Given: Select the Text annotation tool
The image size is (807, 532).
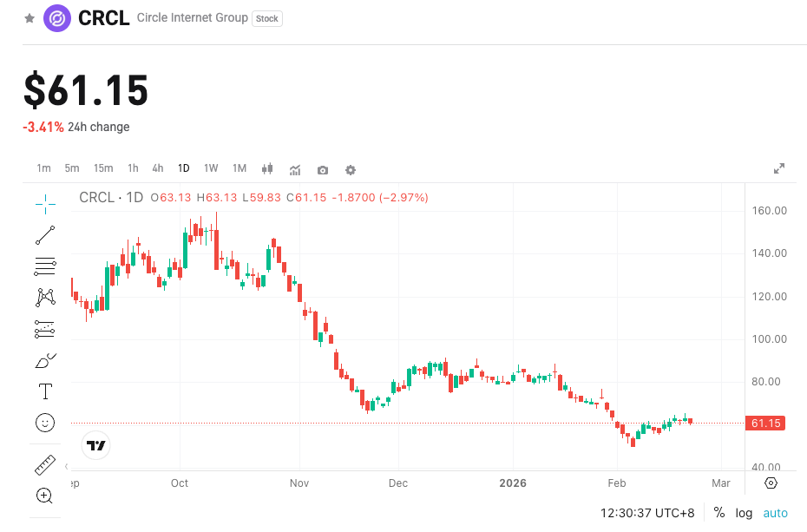Looking at the screenshot, I should (x=44, y=391).
